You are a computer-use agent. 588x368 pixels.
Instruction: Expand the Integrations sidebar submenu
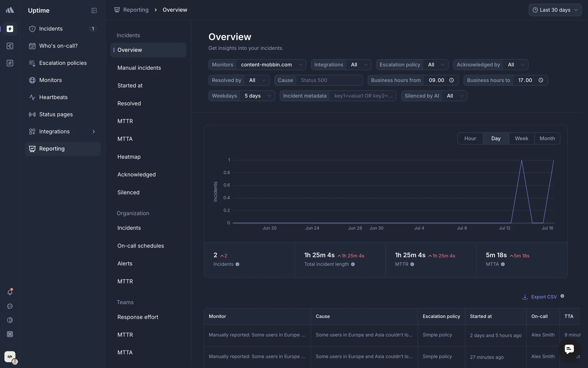(x=94, y=132)
